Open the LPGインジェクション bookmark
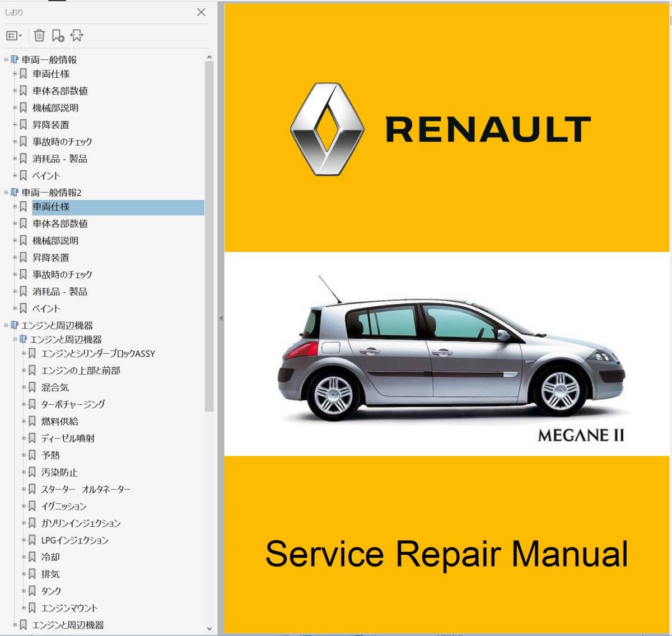 point(75,540)
